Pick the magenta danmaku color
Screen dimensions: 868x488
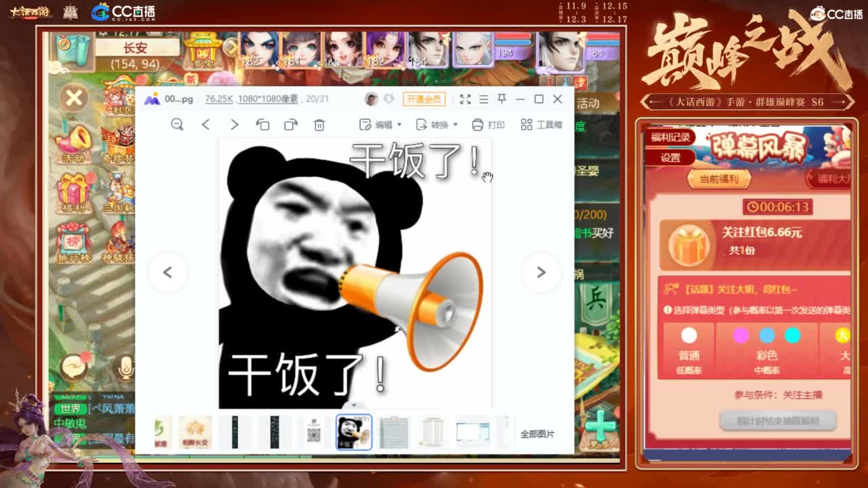741,335
